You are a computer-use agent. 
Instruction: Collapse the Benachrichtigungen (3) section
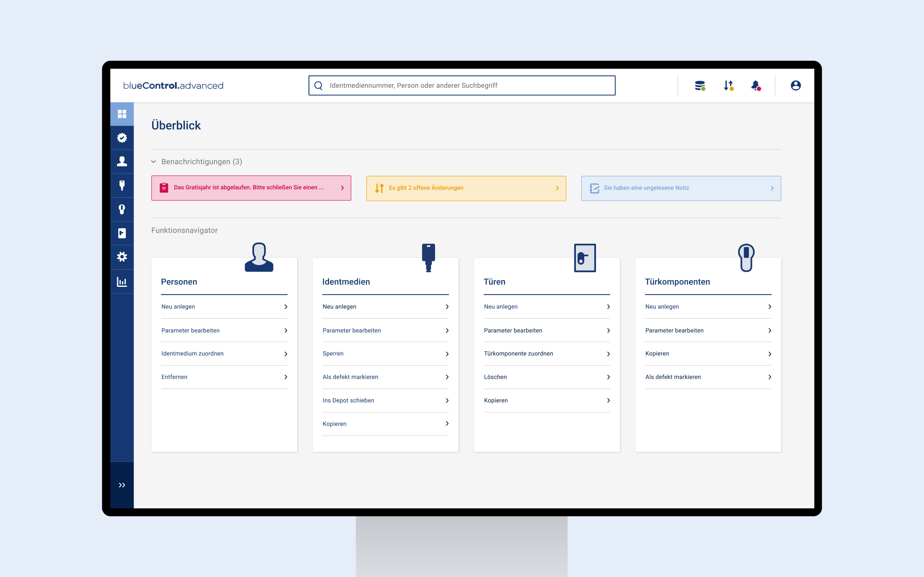click(153, 162)
